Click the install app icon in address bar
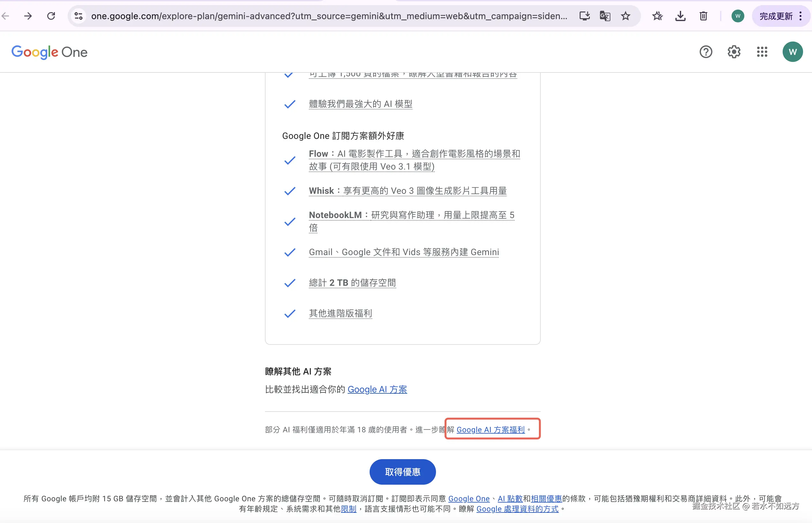The height and width of the screenshot is (523, 812). [584, 16]
